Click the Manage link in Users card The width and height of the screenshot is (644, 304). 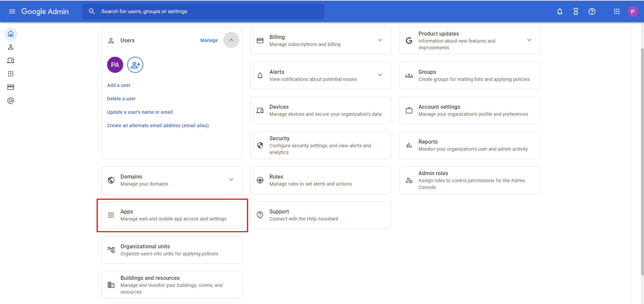[209, 40]
